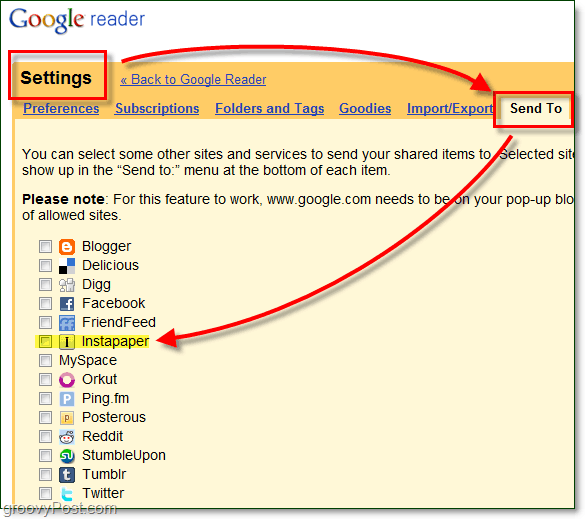Screen dimensions: 585x519
Task: Enable the StumbleUpon checkbox
Action: pos(46,456)
